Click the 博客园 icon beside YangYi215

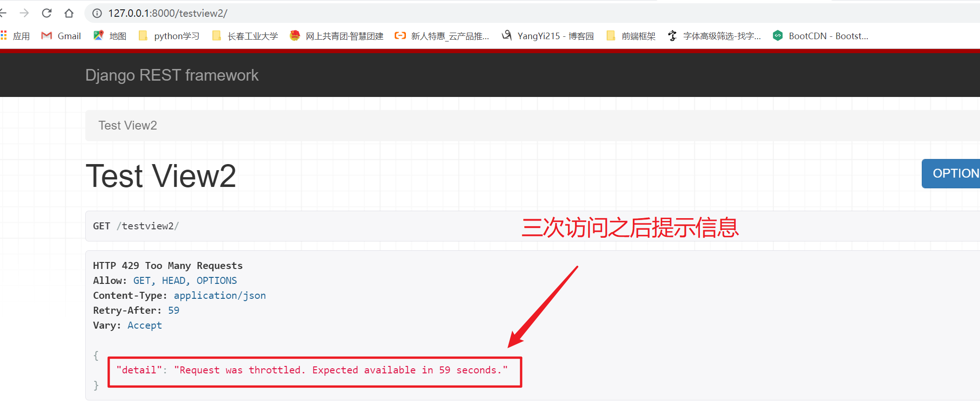pos(507,35)
